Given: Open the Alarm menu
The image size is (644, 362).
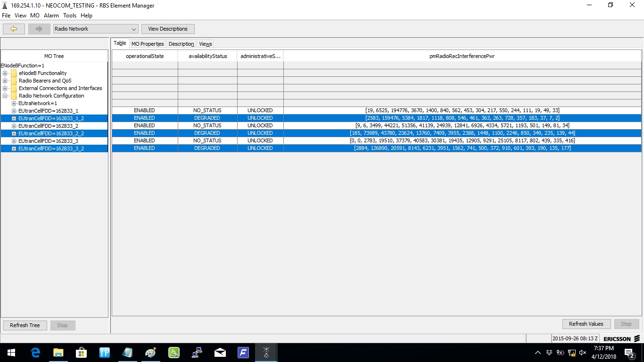Looking at the screenshot, I should click(51, 16).
